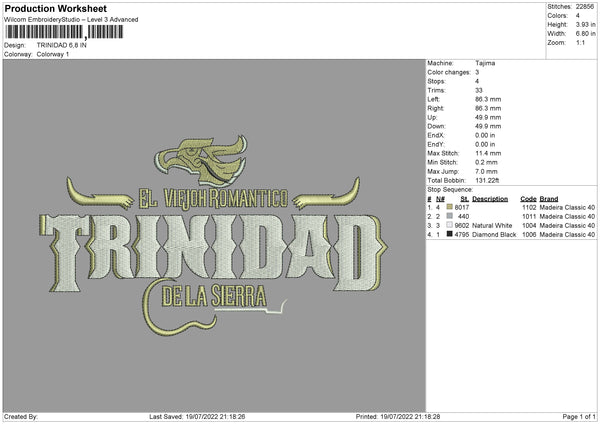Click 'Natural White' description in stop sequence
Screen dimensions: 600x424
point(492,225)
